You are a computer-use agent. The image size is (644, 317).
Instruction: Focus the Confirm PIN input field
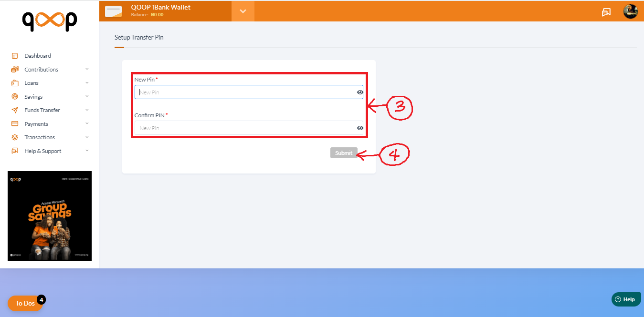pos(249,128)
